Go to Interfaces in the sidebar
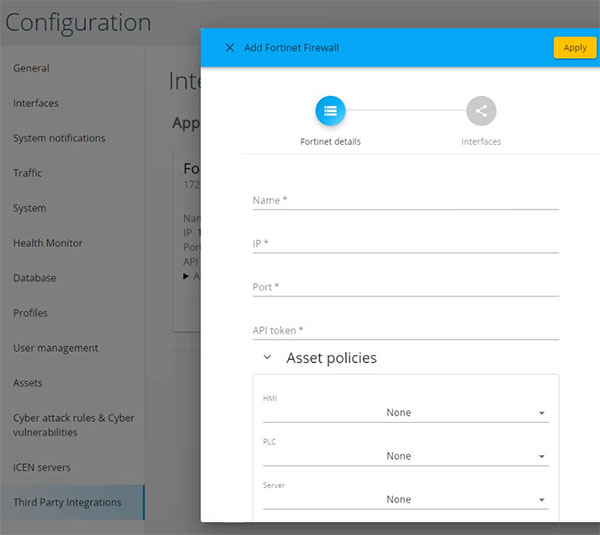 point(36,103)
